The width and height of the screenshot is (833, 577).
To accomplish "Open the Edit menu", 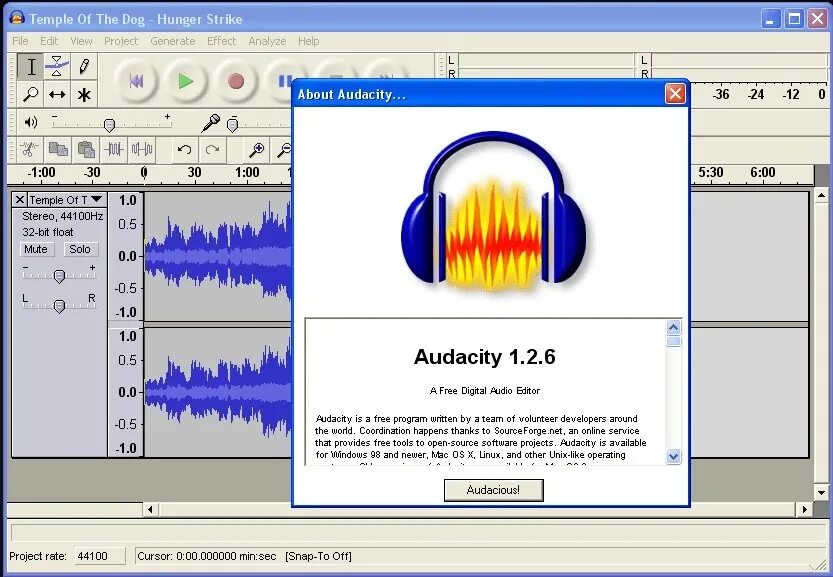I will (x=49, y=41).
